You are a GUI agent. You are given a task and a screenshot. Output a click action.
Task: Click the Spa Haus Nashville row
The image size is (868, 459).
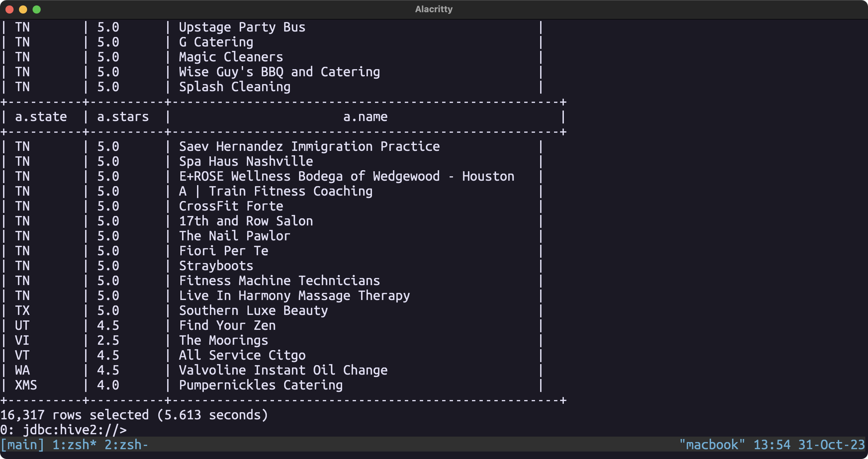[246, 161]
